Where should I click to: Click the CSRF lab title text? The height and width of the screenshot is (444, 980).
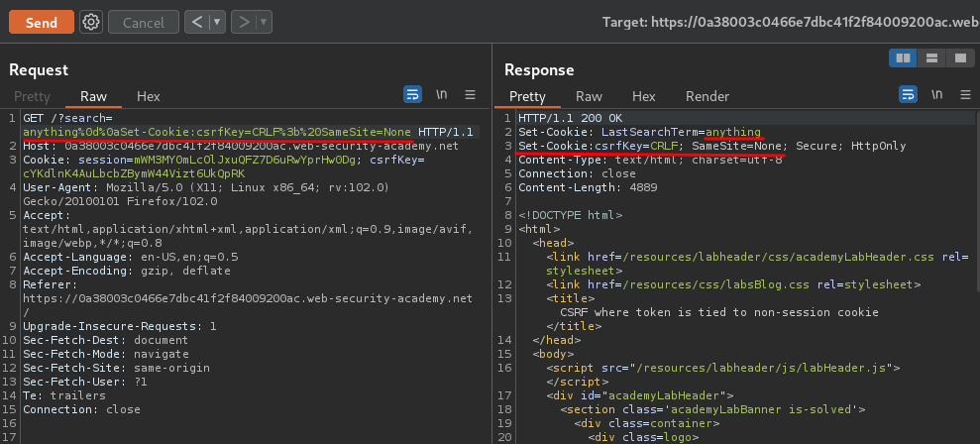tap(718, 312)
